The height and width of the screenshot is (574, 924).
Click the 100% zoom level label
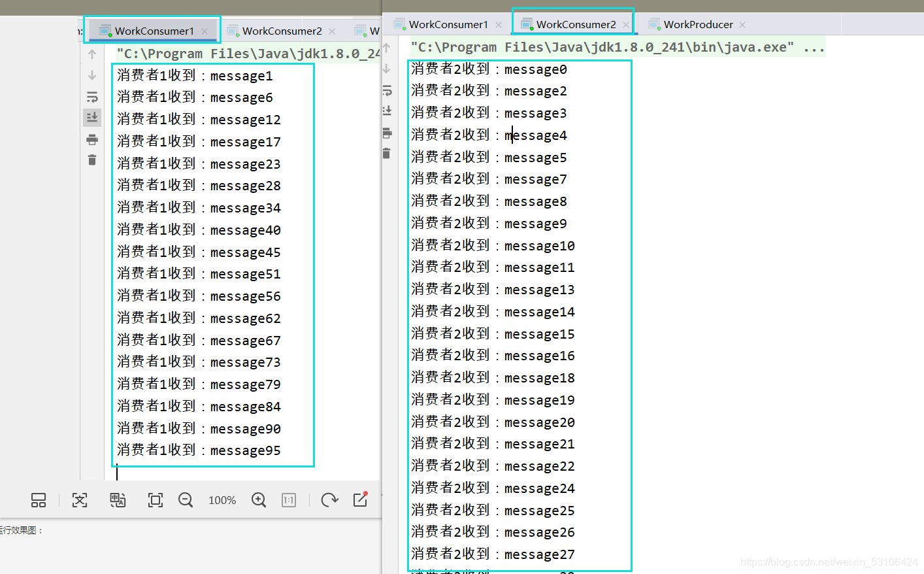[x=222, y=500]
